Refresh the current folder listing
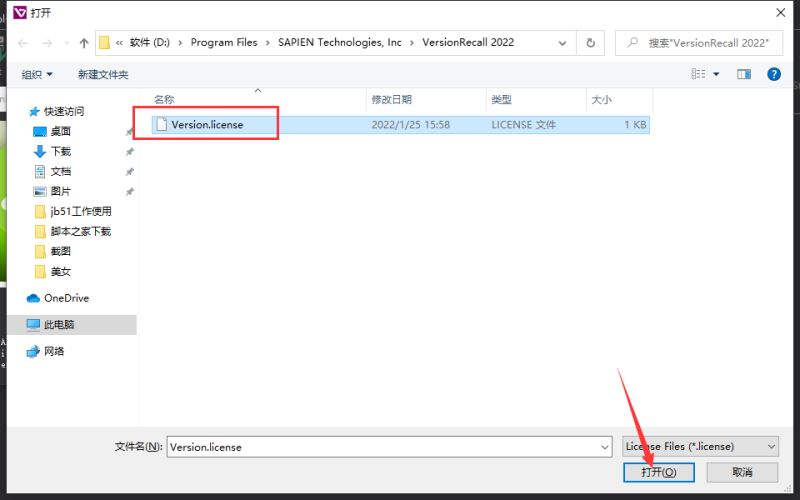The height and width of the screenshot is (500, 800). [590, 43]
